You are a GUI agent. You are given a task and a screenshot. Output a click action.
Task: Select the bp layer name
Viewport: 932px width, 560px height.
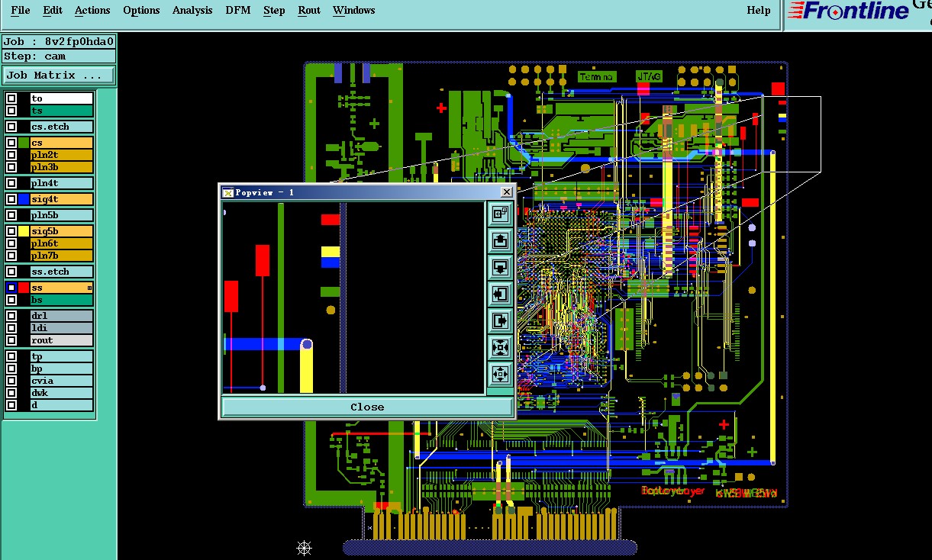[x=62, y=369]
